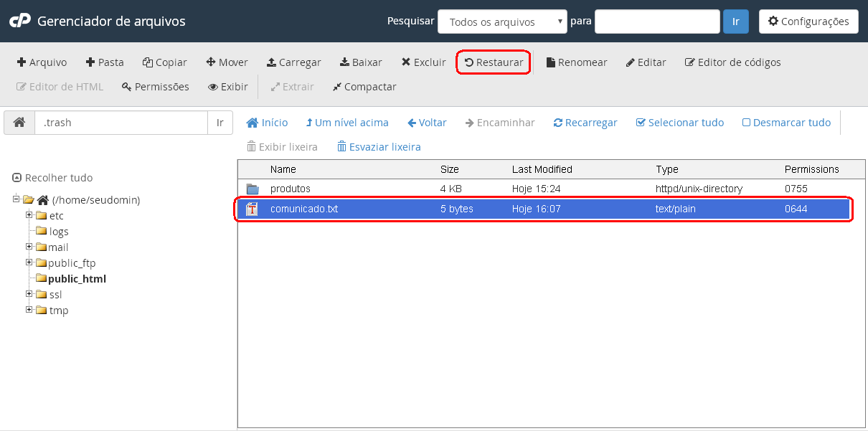
Task: Click the home icon beside path field
Action: click(x=19, y=123)
